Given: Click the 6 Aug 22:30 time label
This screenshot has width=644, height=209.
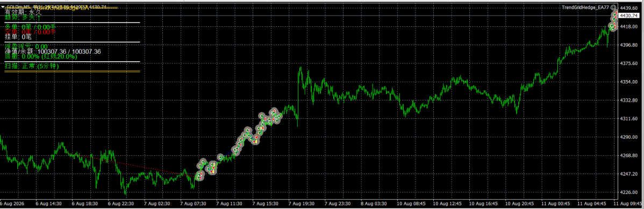Looking at the screenshot, I should [x=121, y=204].
